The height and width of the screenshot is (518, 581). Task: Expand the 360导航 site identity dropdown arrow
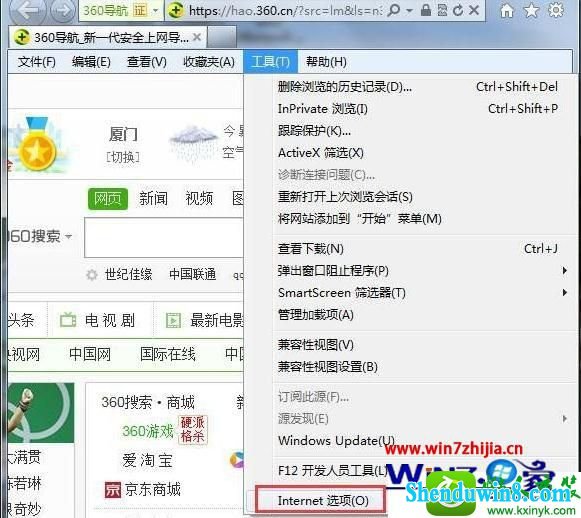[156, 11]
